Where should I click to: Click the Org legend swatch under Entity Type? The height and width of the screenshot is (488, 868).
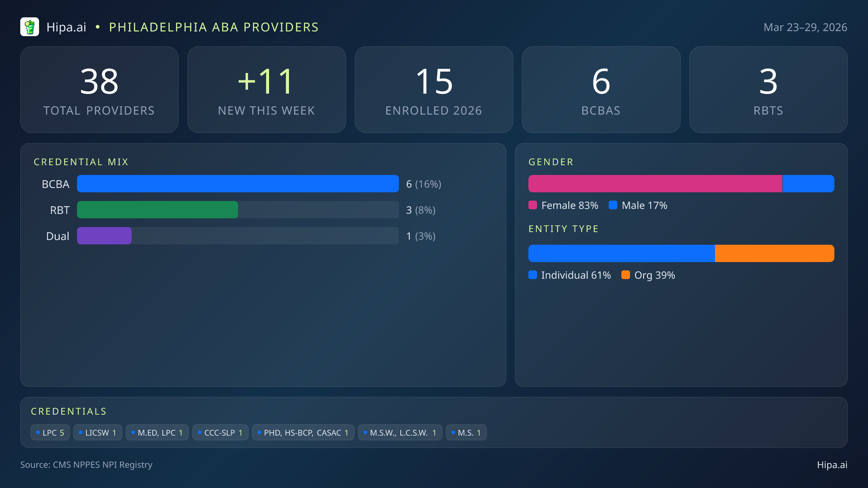(x=626, y=275)
